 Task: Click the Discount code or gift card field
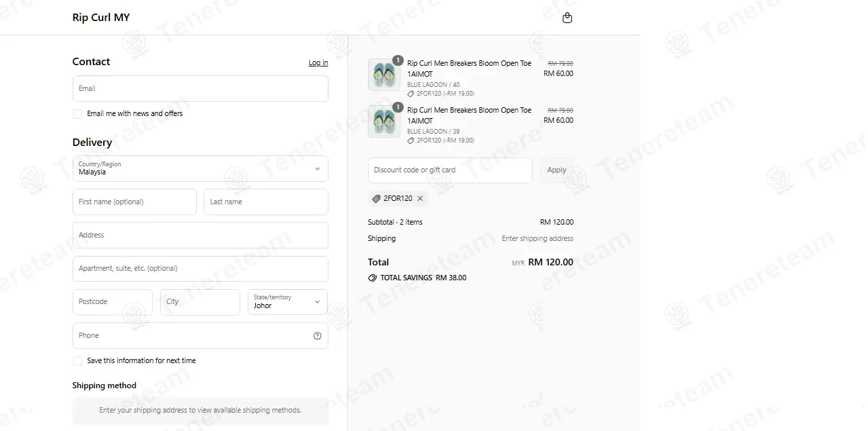tap(449, 170)
